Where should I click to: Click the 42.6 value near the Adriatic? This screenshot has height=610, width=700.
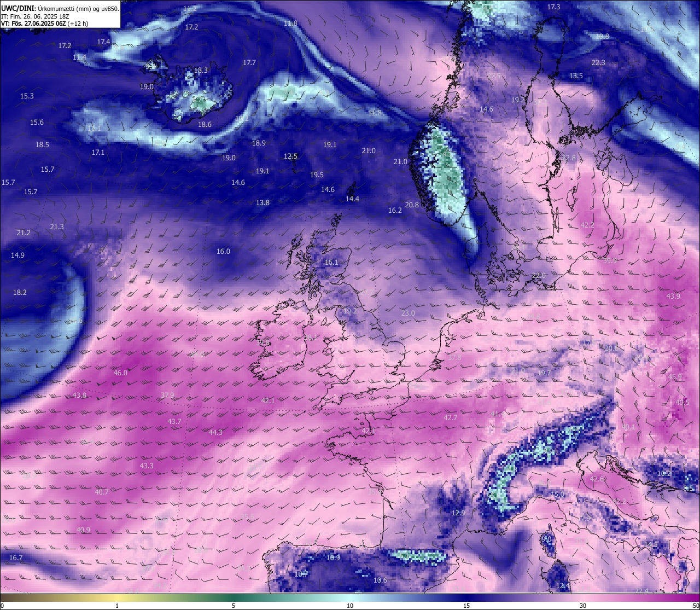pos(597,479)
